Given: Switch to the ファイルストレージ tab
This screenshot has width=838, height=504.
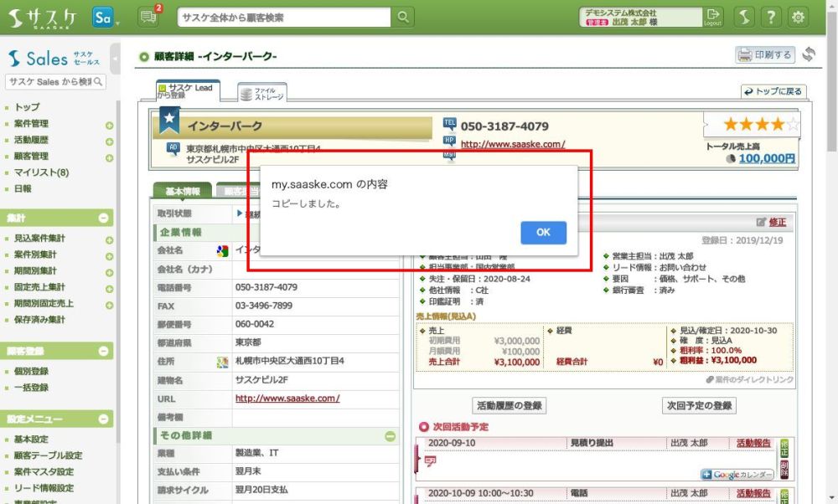Looking at the screenshot, I should tap(261, 94).
